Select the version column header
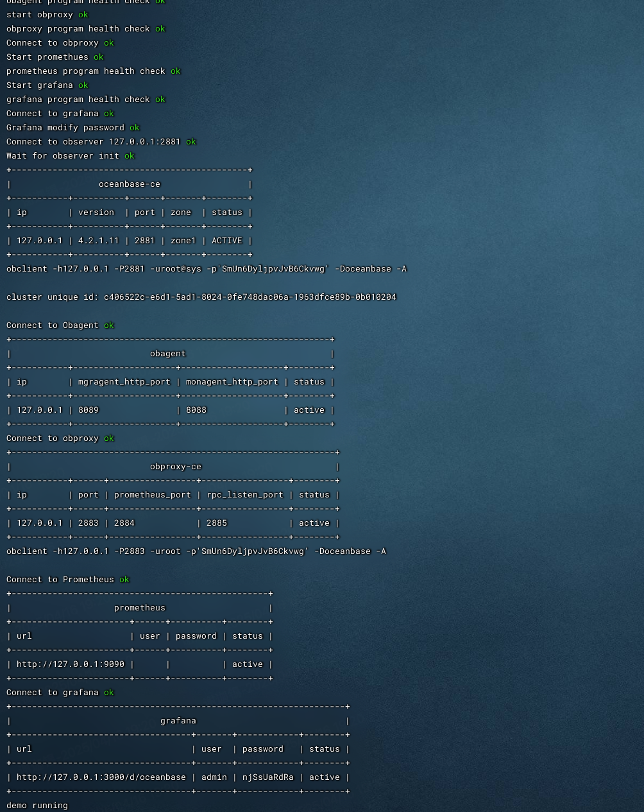This screenshot has width=644, height=812. [x=96, y=212]
